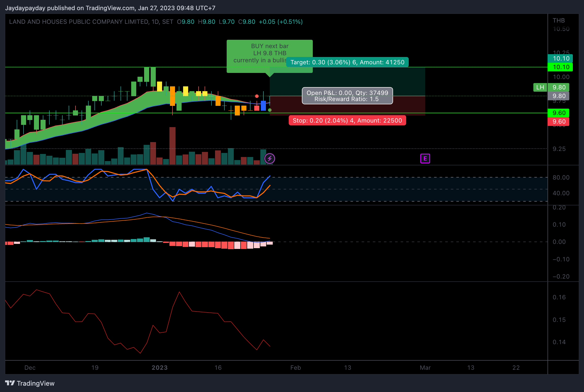Click the THB currency label

[x=559, y=21]
